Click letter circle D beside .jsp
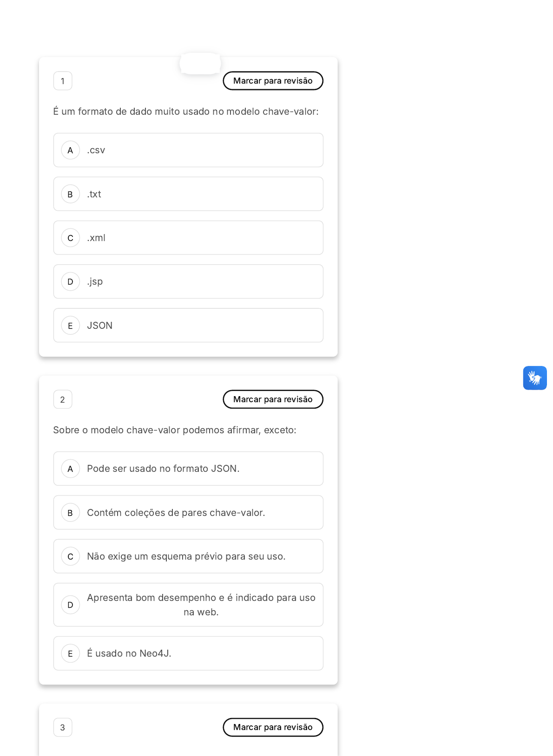The image size is (553, 756). [71, 281]
